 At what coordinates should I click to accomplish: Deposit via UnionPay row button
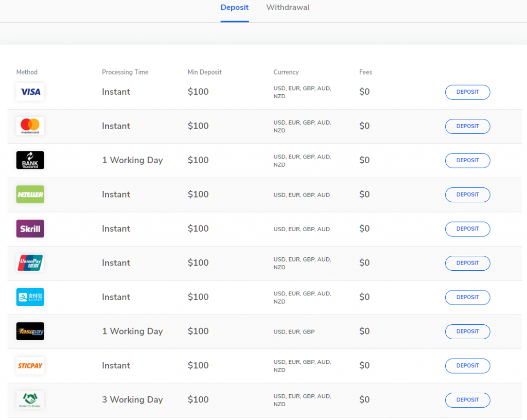pos(467,263)
